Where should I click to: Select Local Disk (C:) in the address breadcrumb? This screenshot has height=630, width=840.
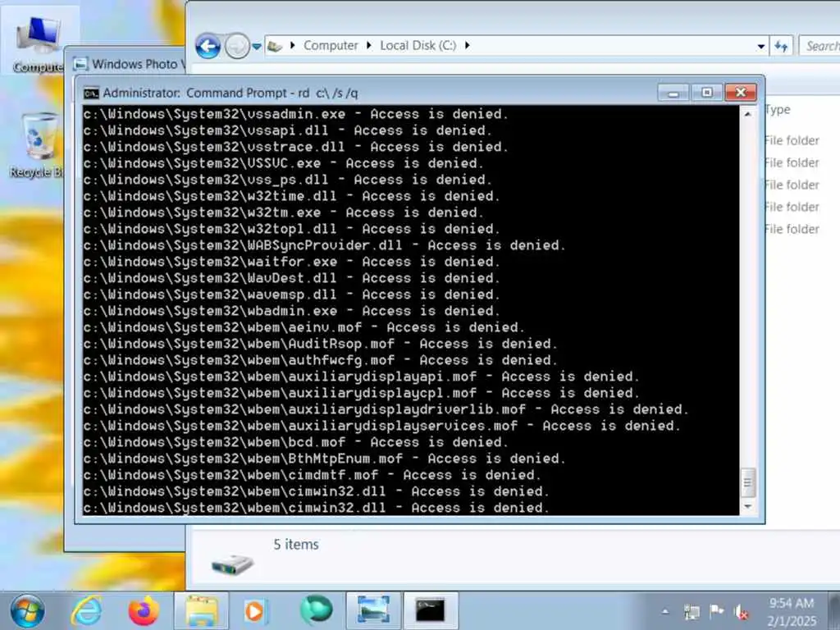pyautogui.click(x=418, y=46)
